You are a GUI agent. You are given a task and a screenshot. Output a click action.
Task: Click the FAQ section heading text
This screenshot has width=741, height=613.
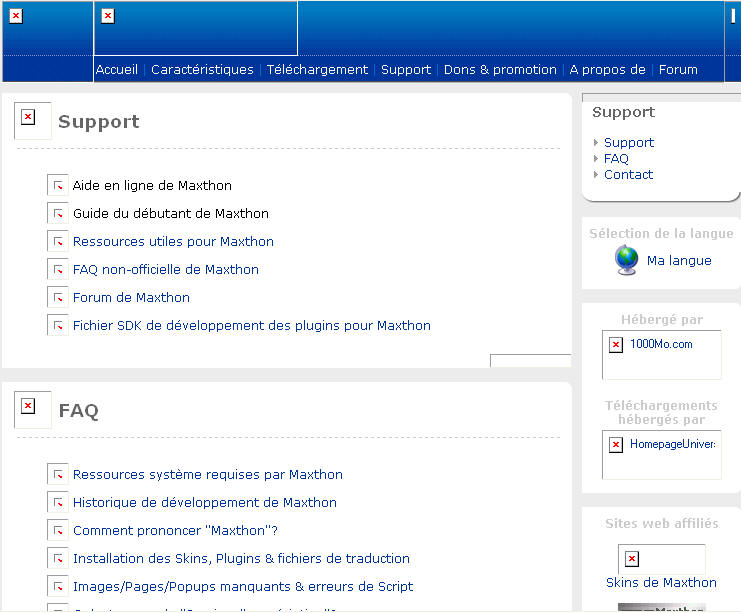[78, 411]
